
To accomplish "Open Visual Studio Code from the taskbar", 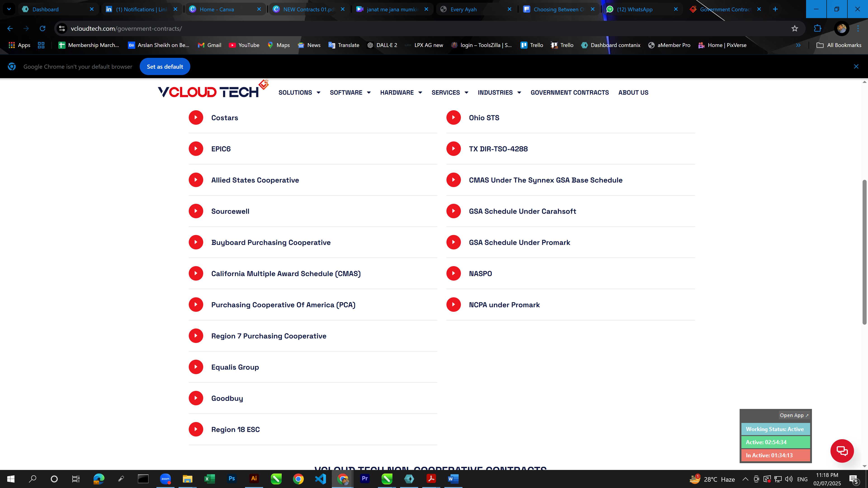I will click(321, 479).
